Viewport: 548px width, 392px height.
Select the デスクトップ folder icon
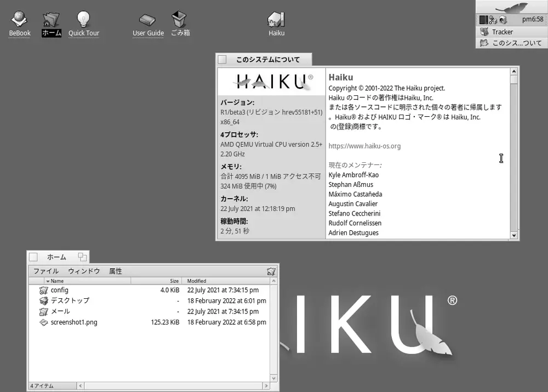coord(44,301)
